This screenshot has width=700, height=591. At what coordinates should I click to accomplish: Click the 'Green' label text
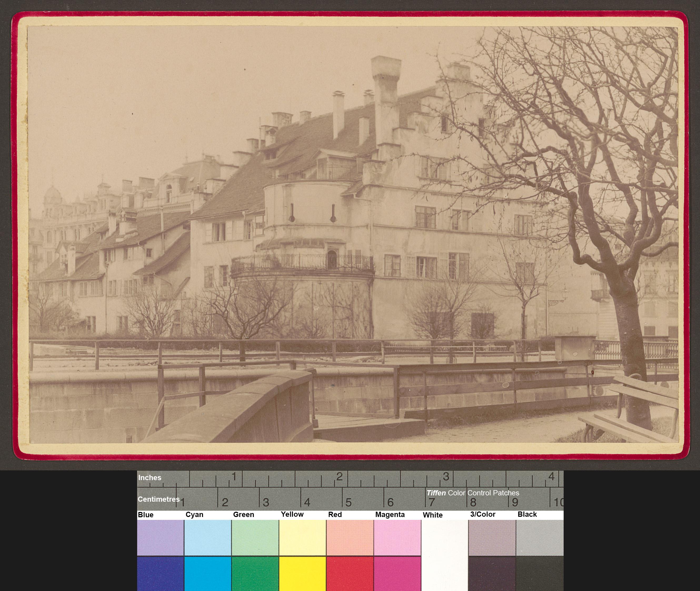tap(244, 514)
